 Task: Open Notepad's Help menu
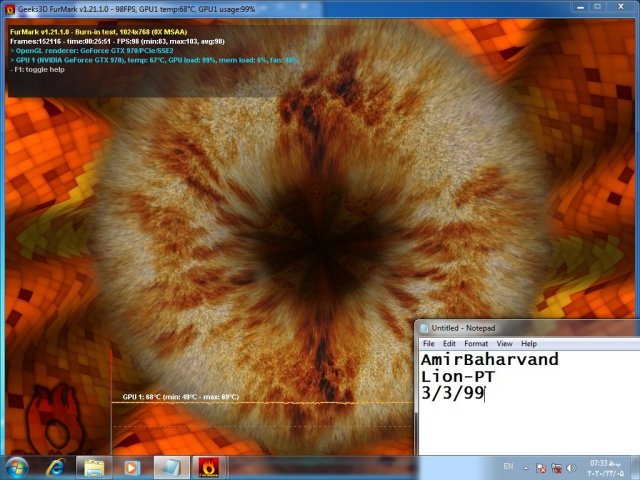point(529,344)
